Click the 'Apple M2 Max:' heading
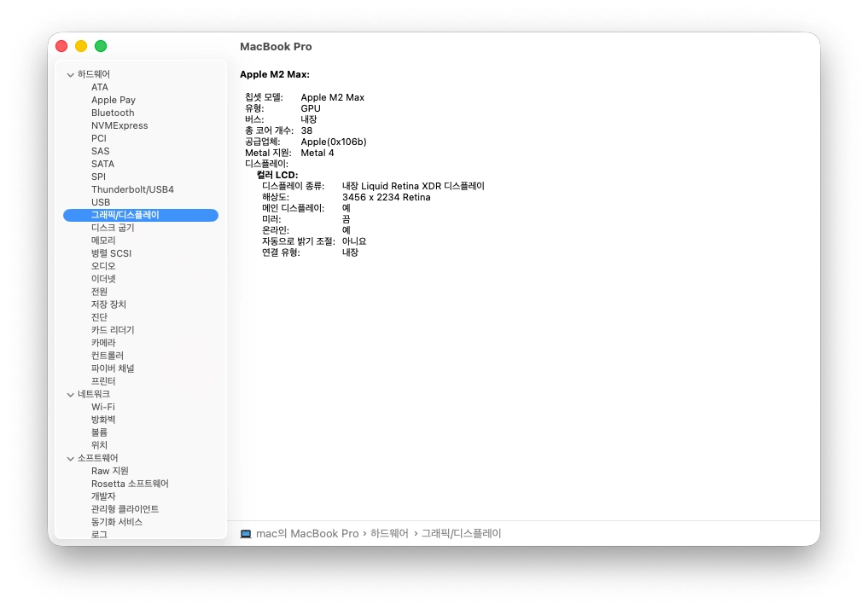Image resolution: width=868 pixels, height=609 pixels. [x=275, y=75]
